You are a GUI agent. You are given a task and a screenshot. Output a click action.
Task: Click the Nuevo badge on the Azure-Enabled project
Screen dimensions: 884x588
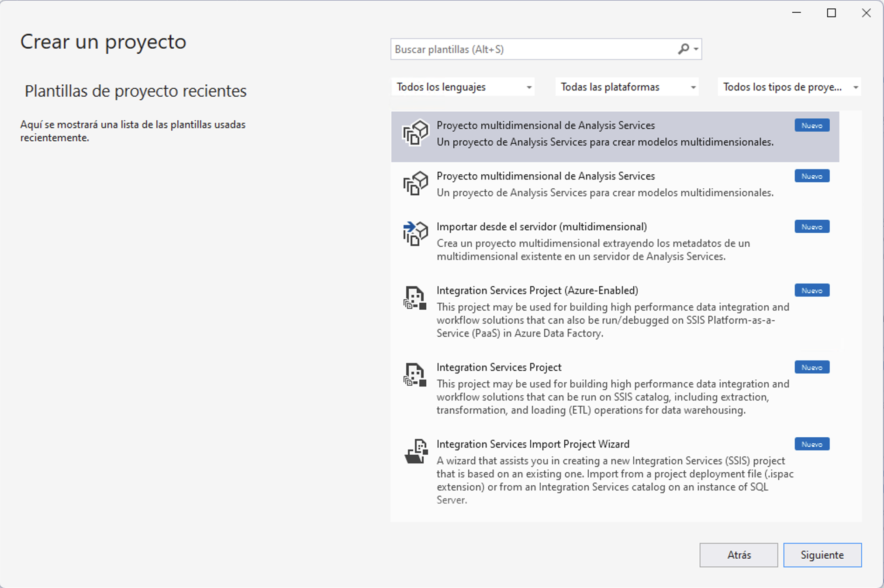[x=812, y=291]
